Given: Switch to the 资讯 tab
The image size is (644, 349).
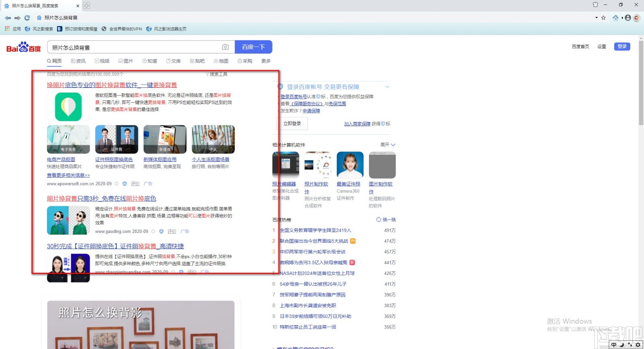Looking at the screenshot, I should click(x=78, y=61).
